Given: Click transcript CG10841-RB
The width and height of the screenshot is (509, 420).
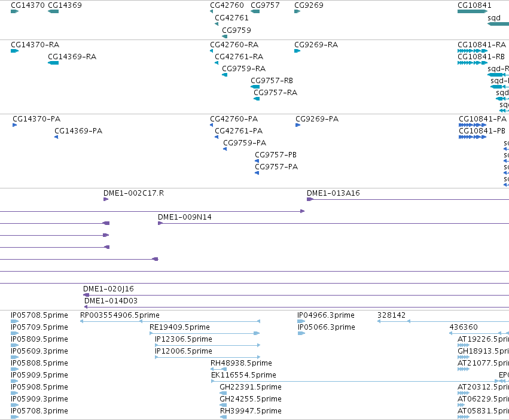Looking at the screenshot, I should click(x=481, y=57).
